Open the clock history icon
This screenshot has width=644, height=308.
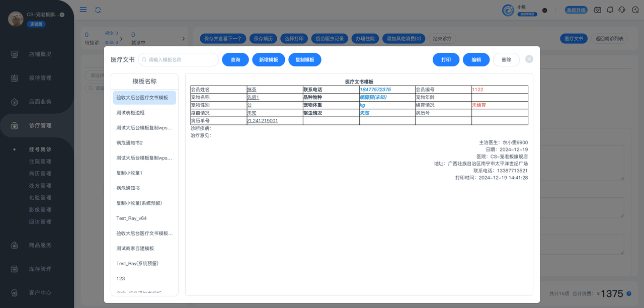(x=634, y=10)
